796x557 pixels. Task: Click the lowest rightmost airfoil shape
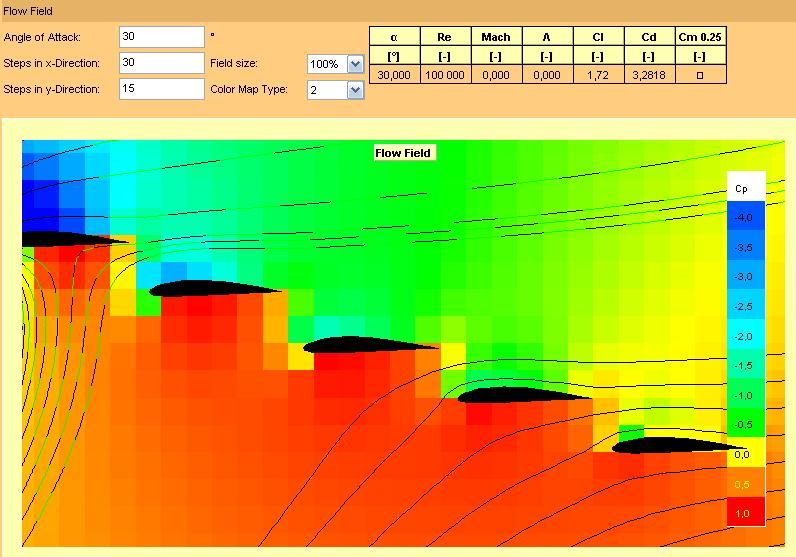click(670, 446)
